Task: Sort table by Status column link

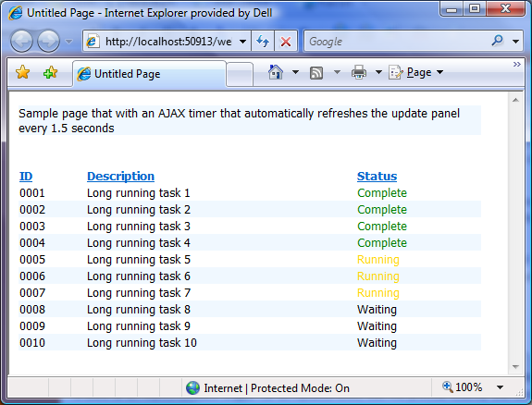Action: 377,177
